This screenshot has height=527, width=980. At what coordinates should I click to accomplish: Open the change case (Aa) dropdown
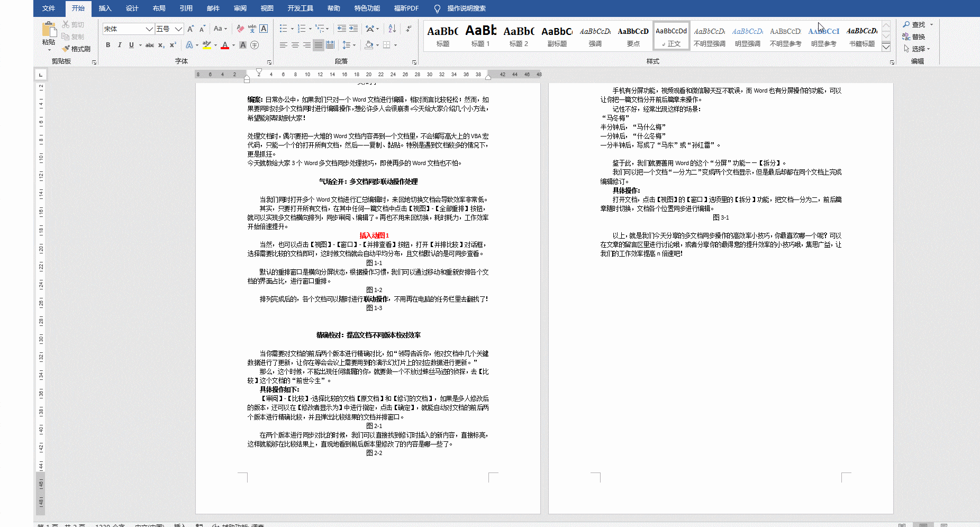(x=220, y=29)
